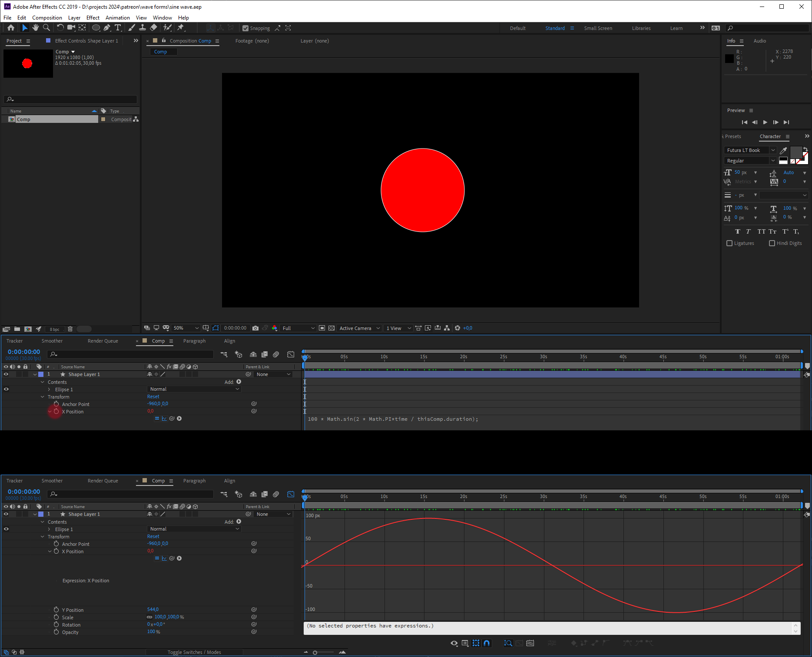Click the 8 bpc color depth button
The height and width of the screenshot is (657, 812).
click(x=54, y=329)
